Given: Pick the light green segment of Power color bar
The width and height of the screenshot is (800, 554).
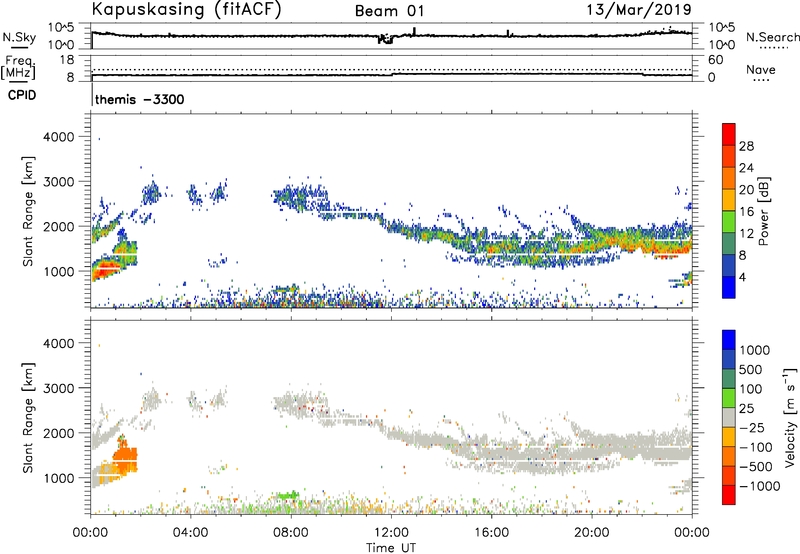Looking at the screenshot, I should click(x=729, y=222).
